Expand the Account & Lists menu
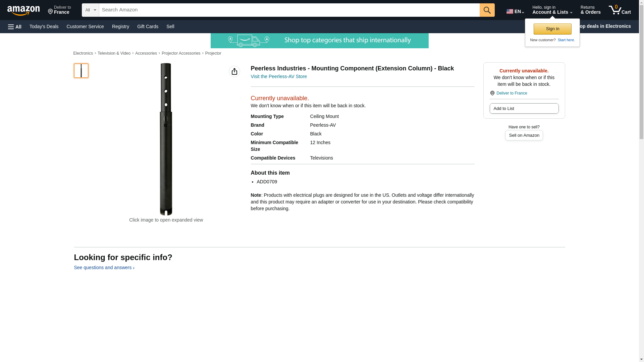644x362 pixels. 552,10
